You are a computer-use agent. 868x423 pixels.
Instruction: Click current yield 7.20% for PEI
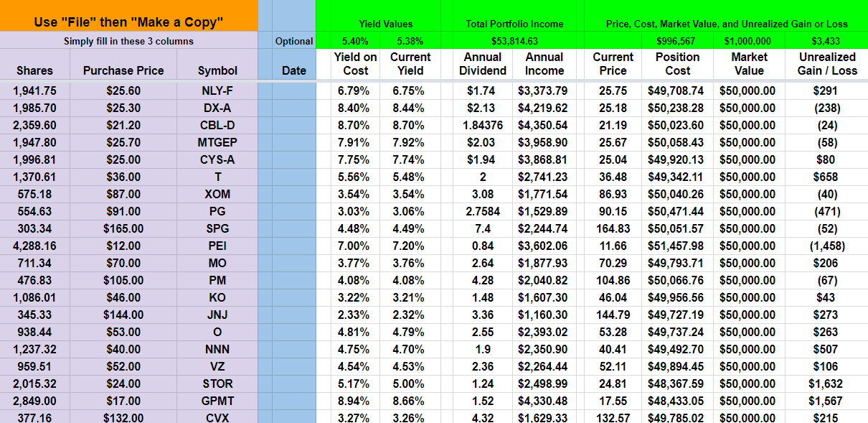410,246
